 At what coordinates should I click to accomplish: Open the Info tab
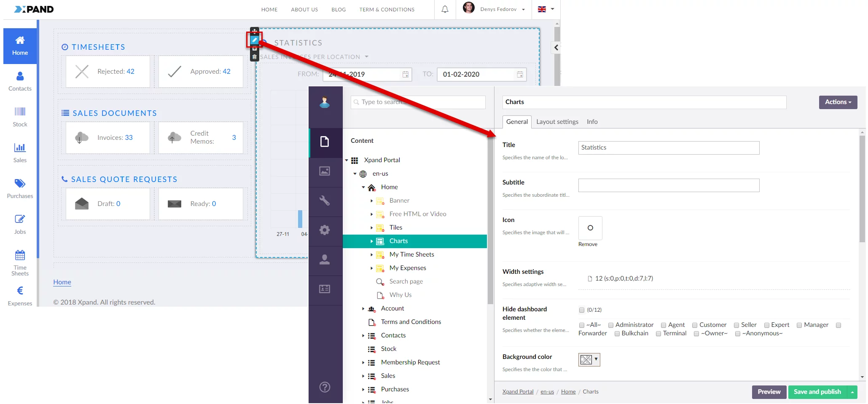coord(592,122)
